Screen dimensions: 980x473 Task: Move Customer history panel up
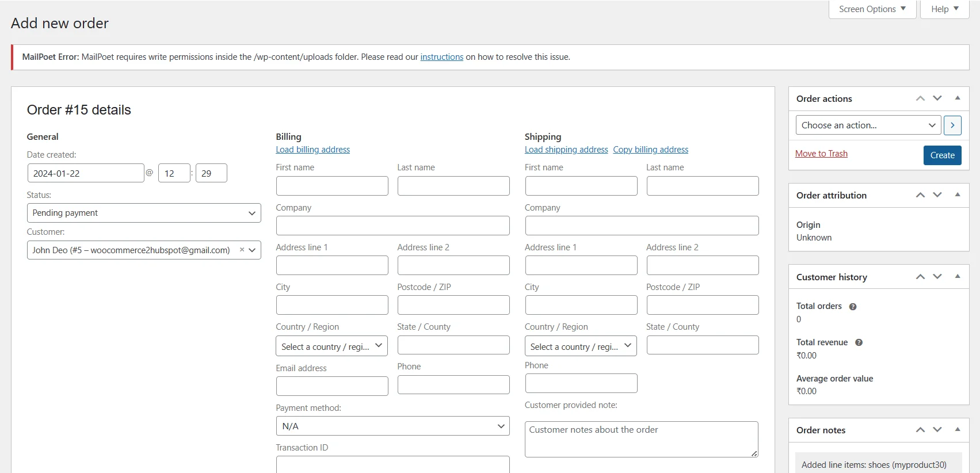(x=920, y=277)
